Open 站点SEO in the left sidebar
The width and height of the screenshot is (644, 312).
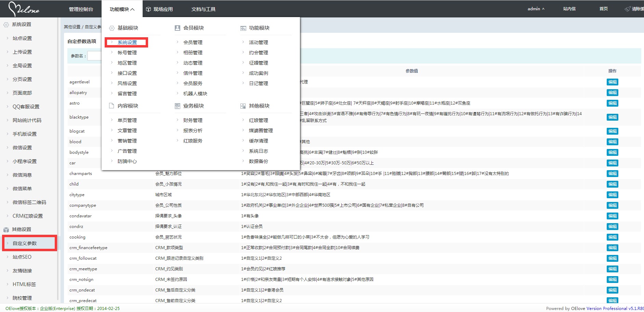[22, 257]
